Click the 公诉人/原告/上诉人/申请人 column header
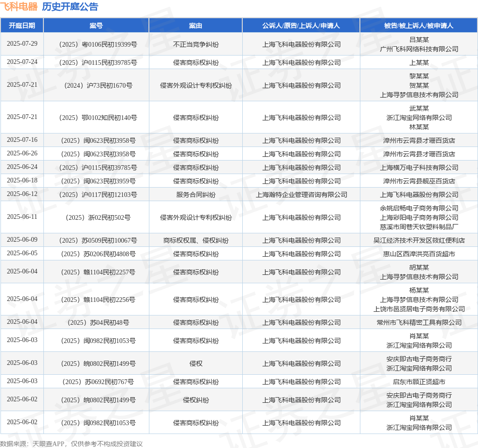 (301, 26)
